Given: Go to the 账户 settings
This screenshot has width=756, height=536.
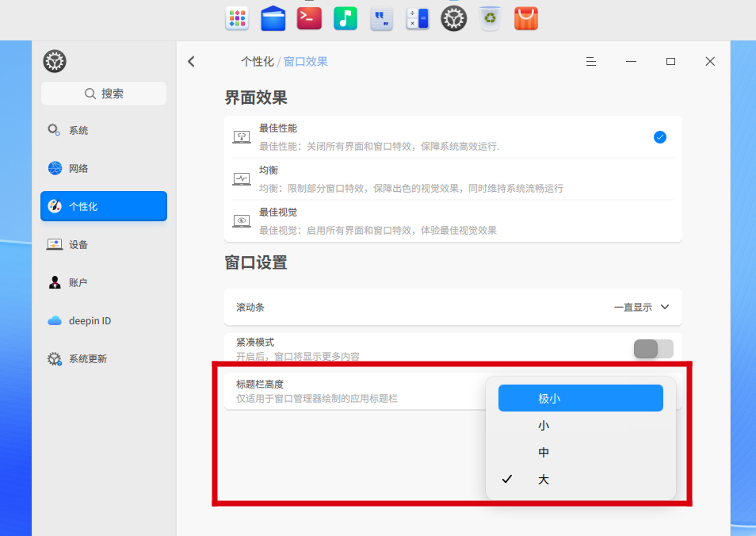Looking at the screenshot, I should pos(104,283).
